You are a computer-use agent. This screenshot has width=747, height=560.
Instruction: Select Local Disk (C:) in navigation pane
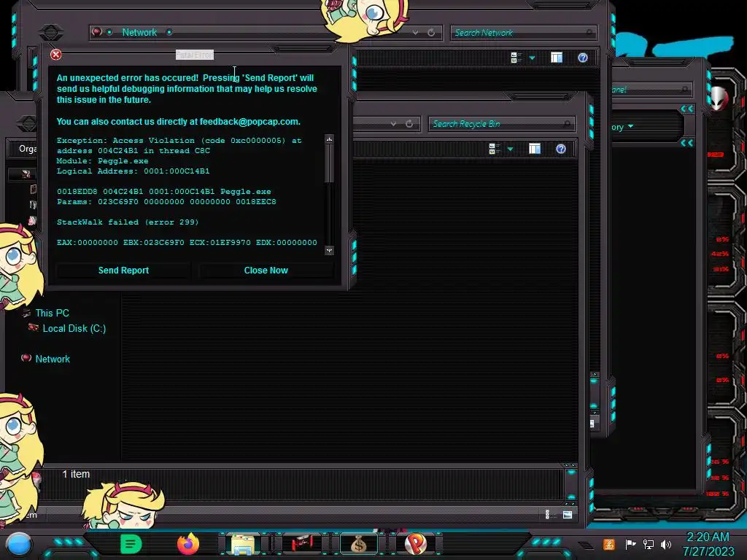[74, 329]
